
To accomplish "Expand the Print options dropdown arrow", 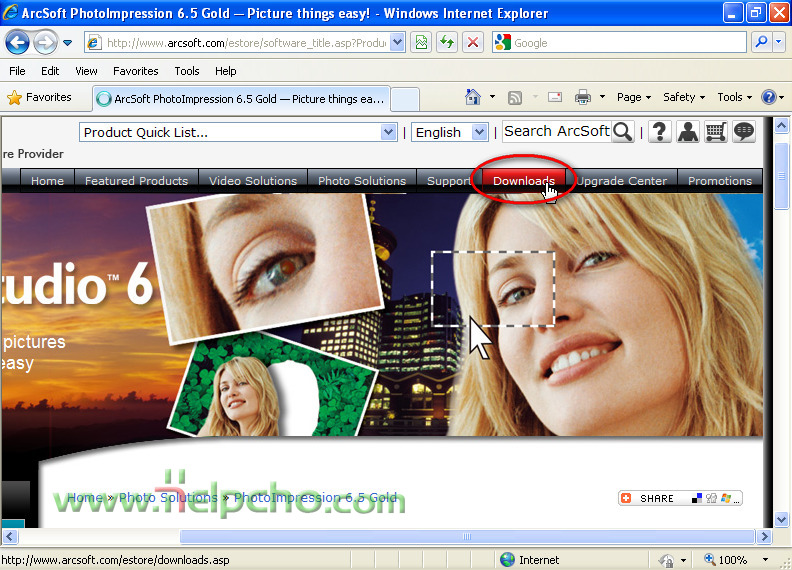I will tap(602, 97).
